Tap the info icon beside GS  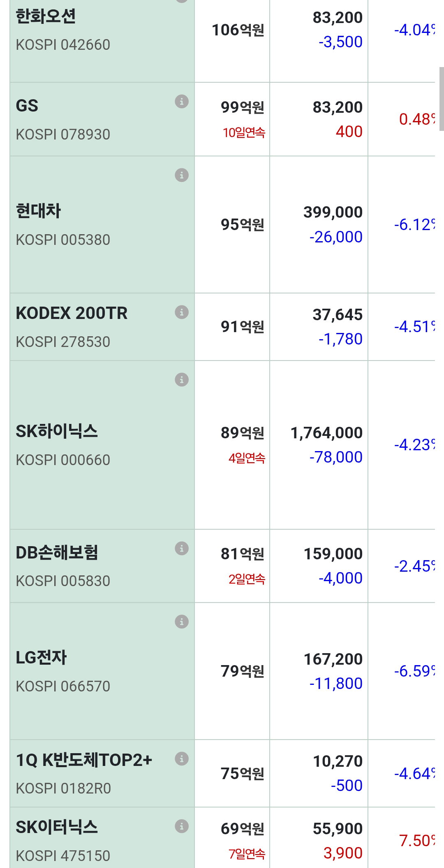point(182,101)
